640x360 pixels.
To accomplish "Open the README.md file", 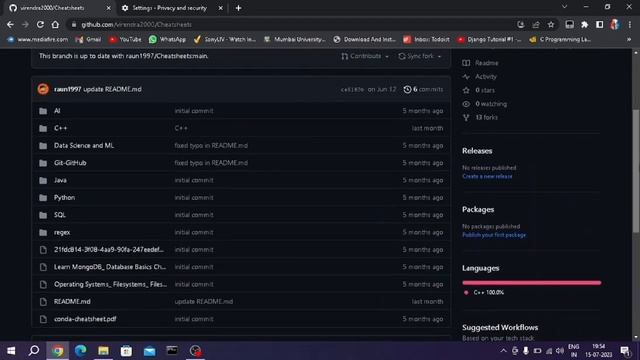I will 72,302.
